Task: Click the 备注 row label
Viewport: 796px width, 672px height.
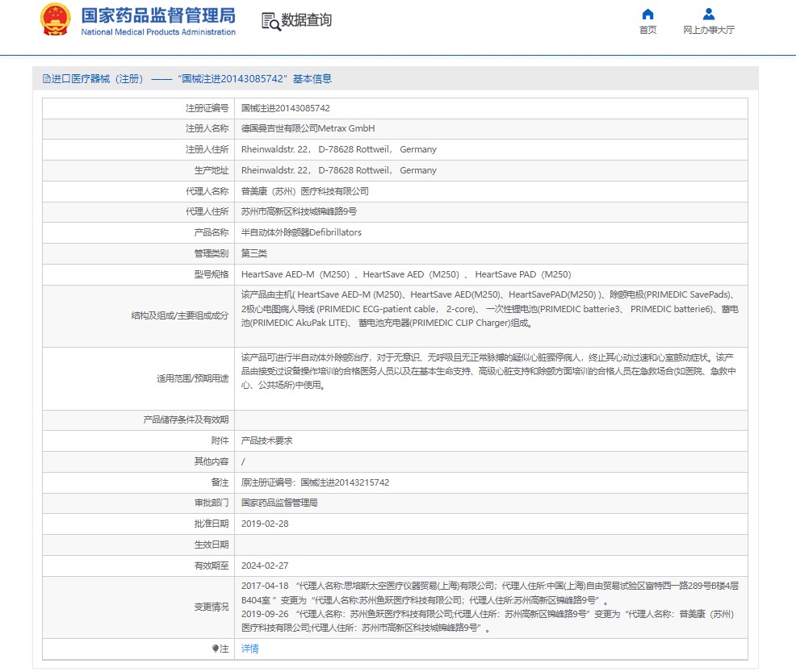Action: tap(220, 482)
